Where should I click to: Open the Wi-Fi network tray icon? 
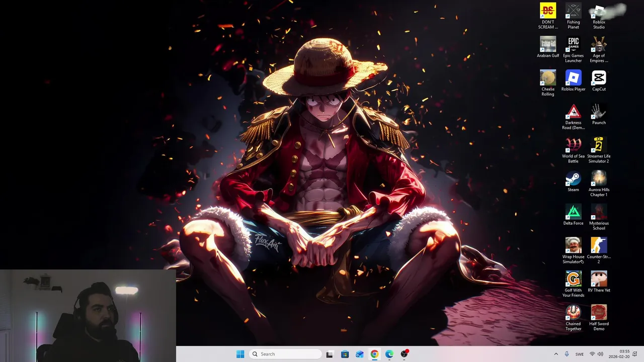pyautogui.click(x=592, y=354)
